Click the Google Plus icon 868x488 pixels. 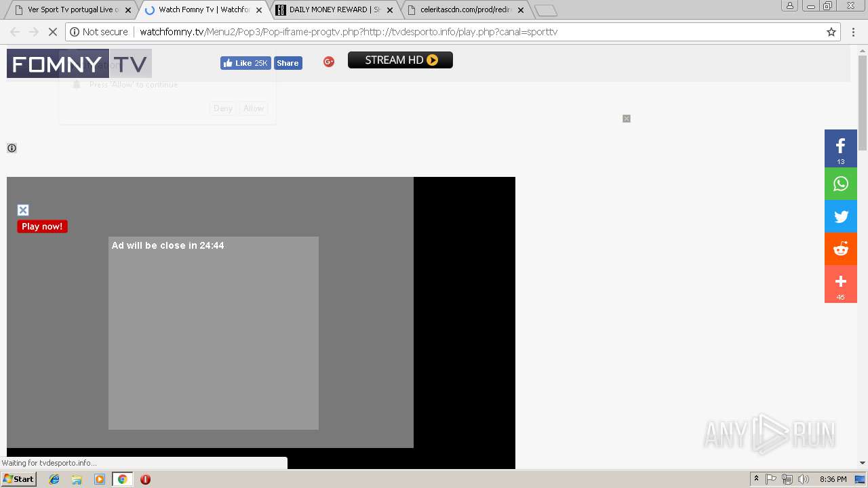pyautogui.click(x=329, y=62)
